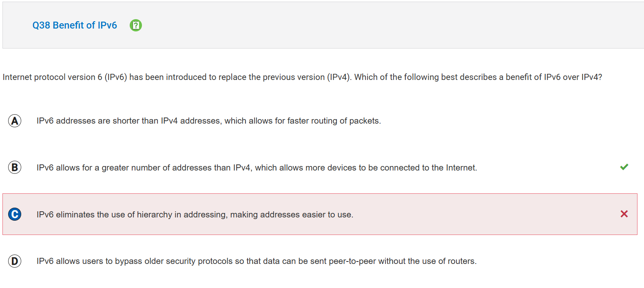Click 'benefit of IPv6 over IPv4?' in prompt

tap(554, 77)
